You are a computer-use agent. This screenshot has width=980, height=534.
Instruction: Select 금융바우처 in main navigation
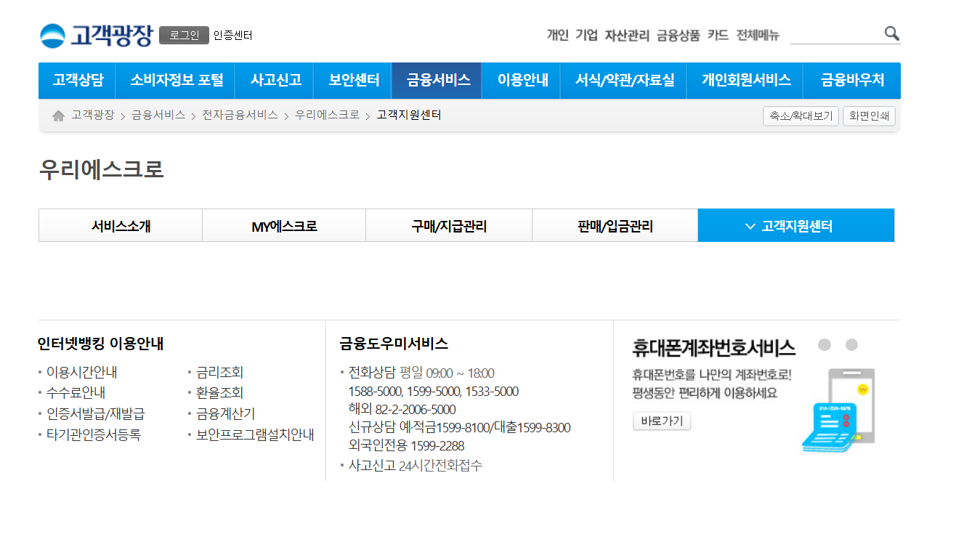852,81
